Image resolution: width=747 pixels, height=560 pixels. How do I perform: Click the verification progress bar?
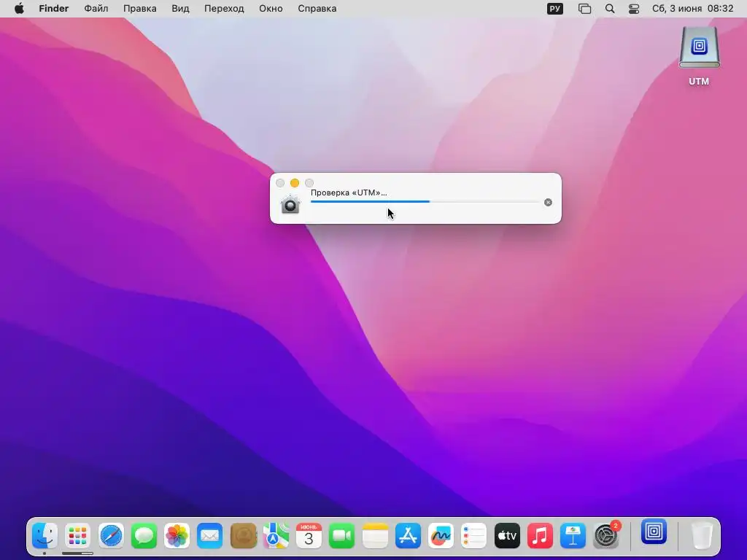pos(425,201)
